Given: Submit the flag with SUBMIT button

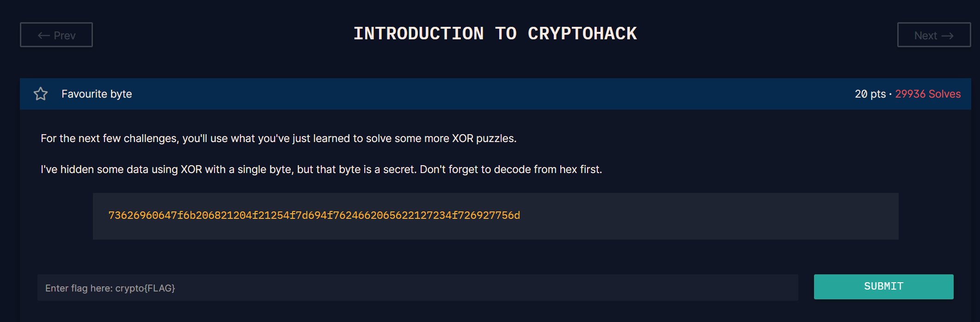Looking at the screenshot, I should point(883,287).
